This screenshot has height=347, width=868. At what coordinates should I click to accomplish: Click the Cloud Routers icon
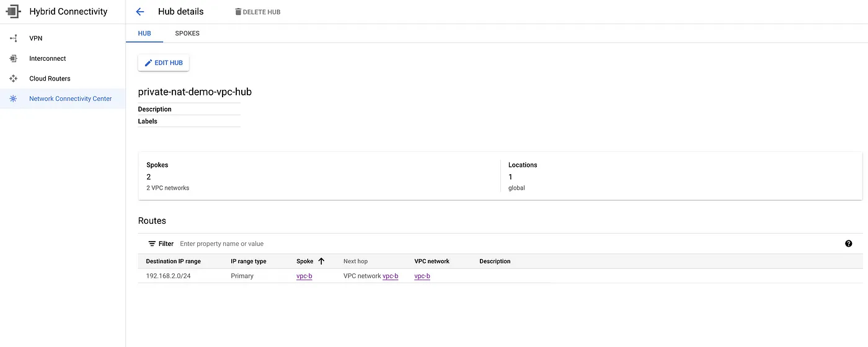[13, 79]
